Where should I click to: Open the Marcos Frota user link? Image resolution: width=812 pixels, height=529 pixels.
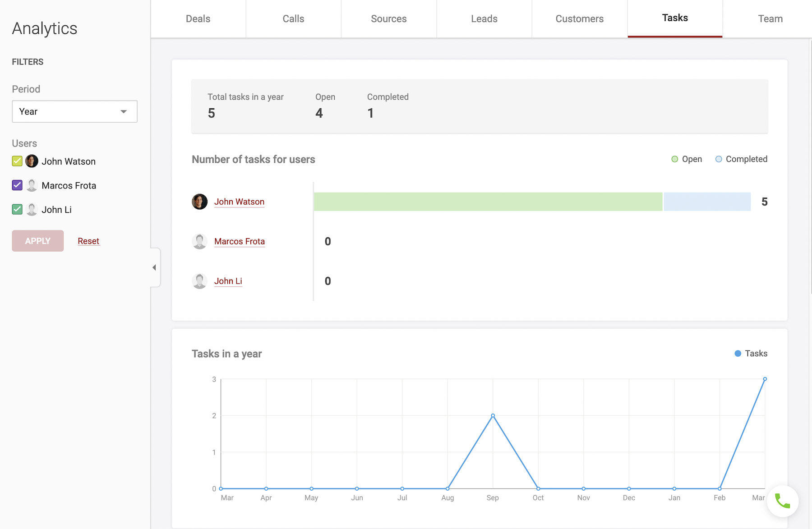[x=239, y=241]
